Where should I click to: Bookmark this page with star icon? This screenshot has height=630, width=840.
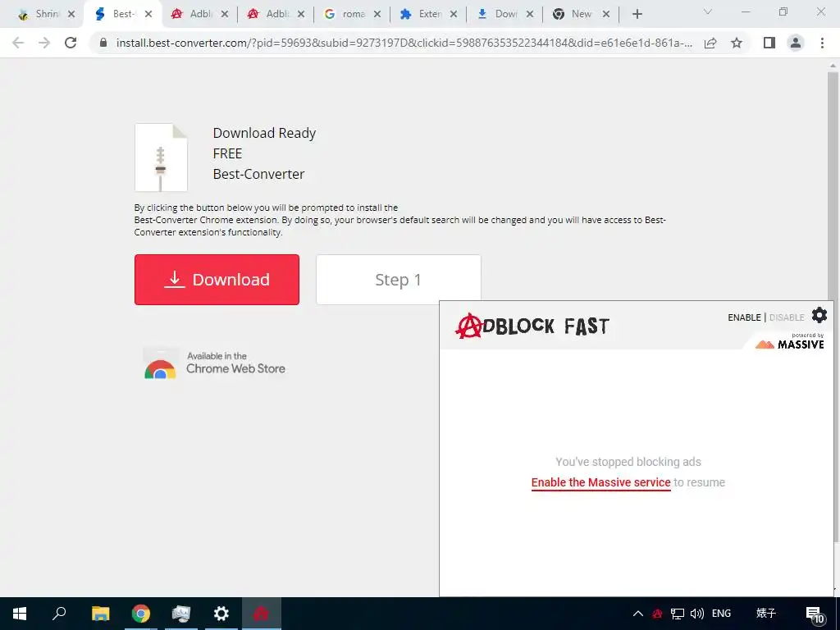click(737, 43)
